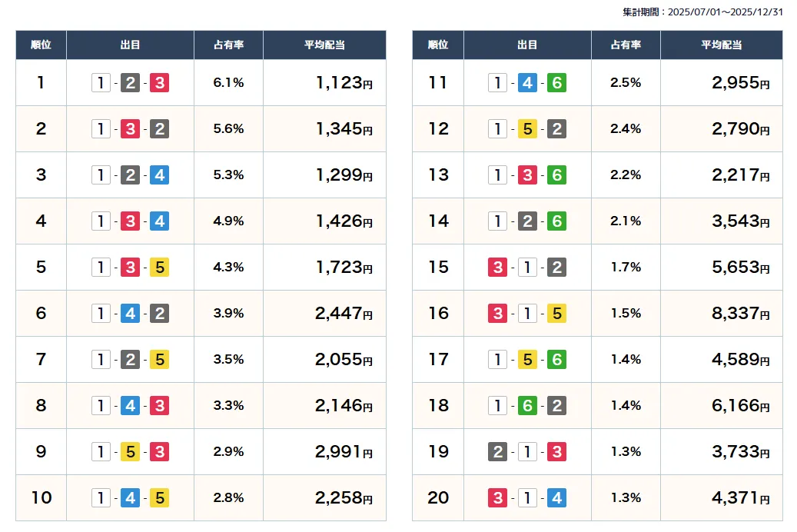Click rank number 10 in the left table
The width and height of the screenshot is (797, 532).
pyautogui.click(x=41, y=498)
